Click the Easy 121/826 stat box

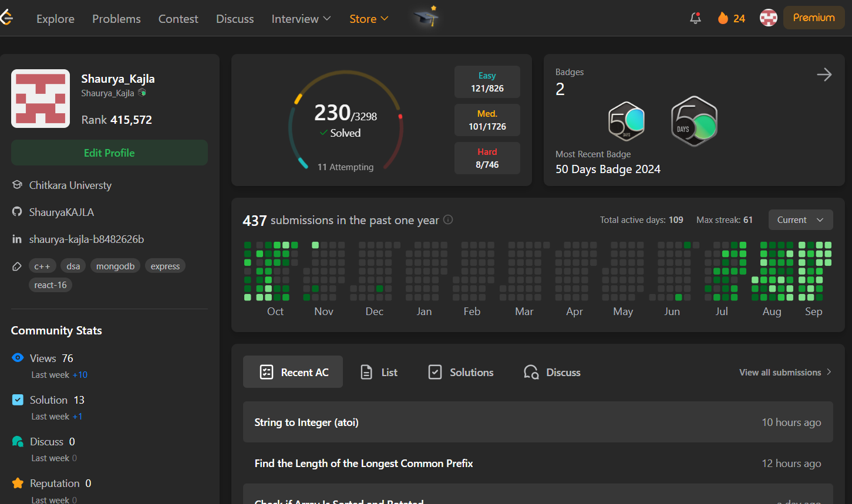[x=487, y=82]
